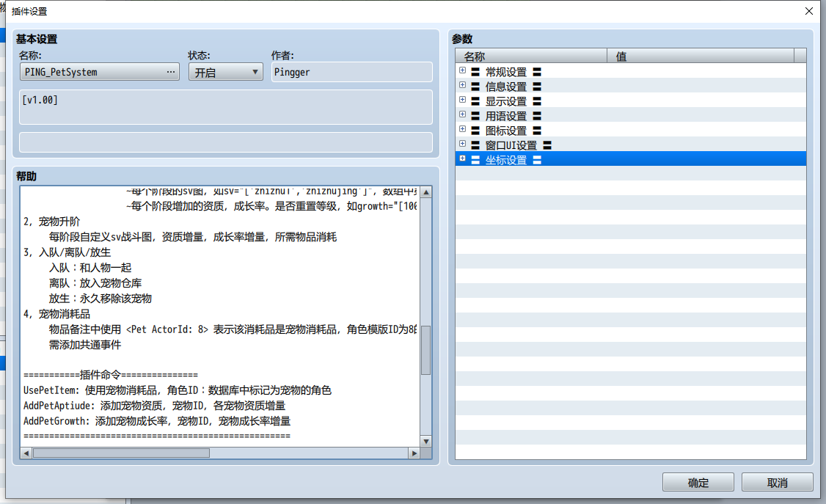Select the 常规设置 row
This screenshot has width=826, height=504.
tap(631, 70)
